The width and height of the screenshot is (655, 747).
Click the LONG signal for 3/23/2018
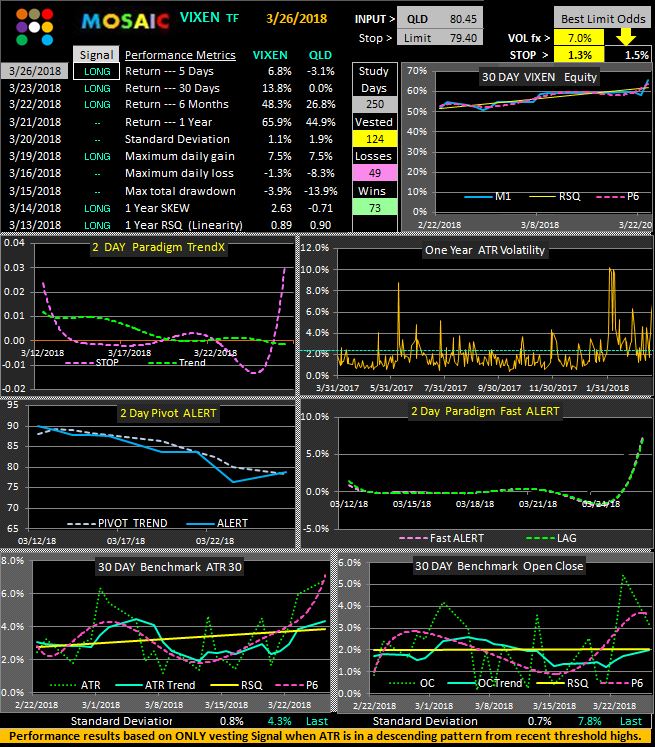[x=97, y=89]
